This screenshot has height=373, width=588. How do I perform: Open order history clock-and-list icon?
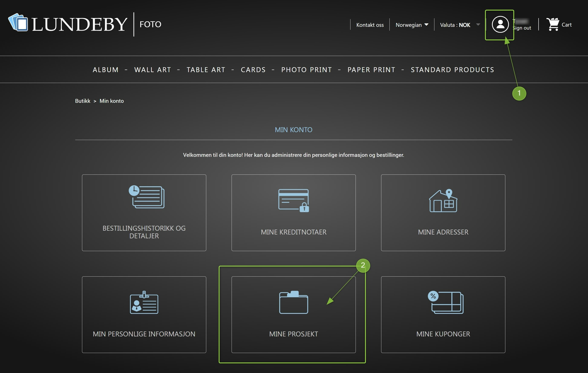[x=147, y=197]
